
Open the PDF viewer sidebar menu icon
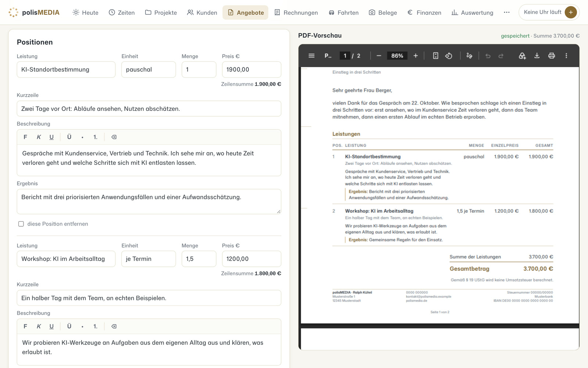[312, 56]
